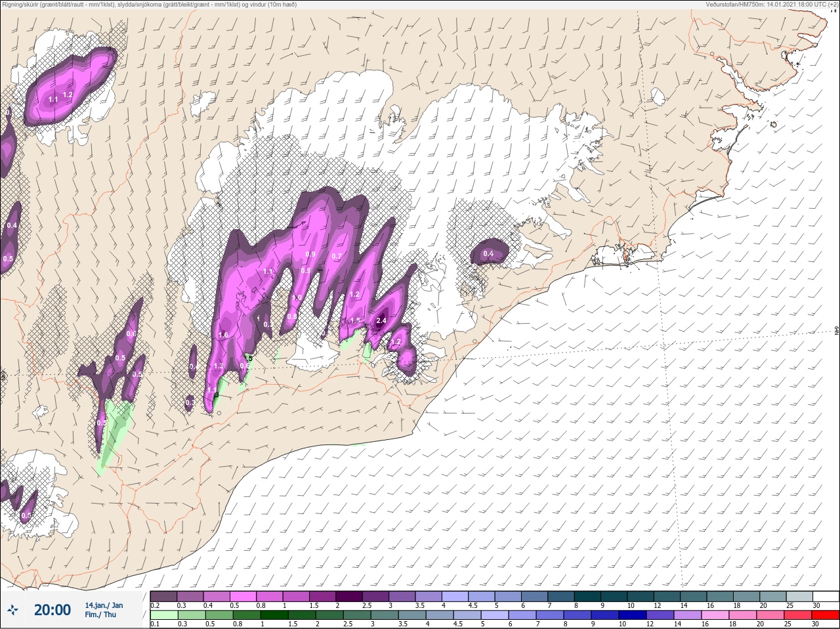This screenshot has height=629, width=840.
Task: Click the 1.0 precipitation value on the map
Action: [297, 297]
